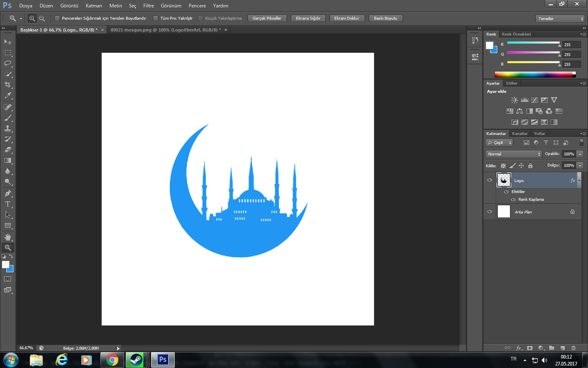Select the Eyedropper tool
The height and width of the screenshot is (368, 588).
(x=8, y=96)
